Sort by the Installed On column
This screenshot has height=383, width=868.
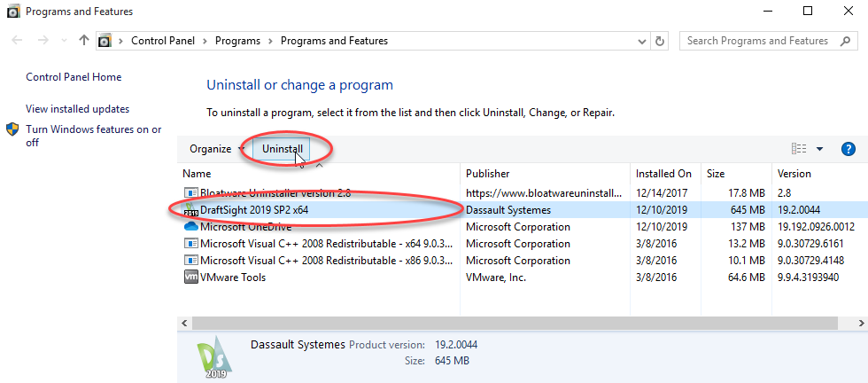[x=663, y=174]
